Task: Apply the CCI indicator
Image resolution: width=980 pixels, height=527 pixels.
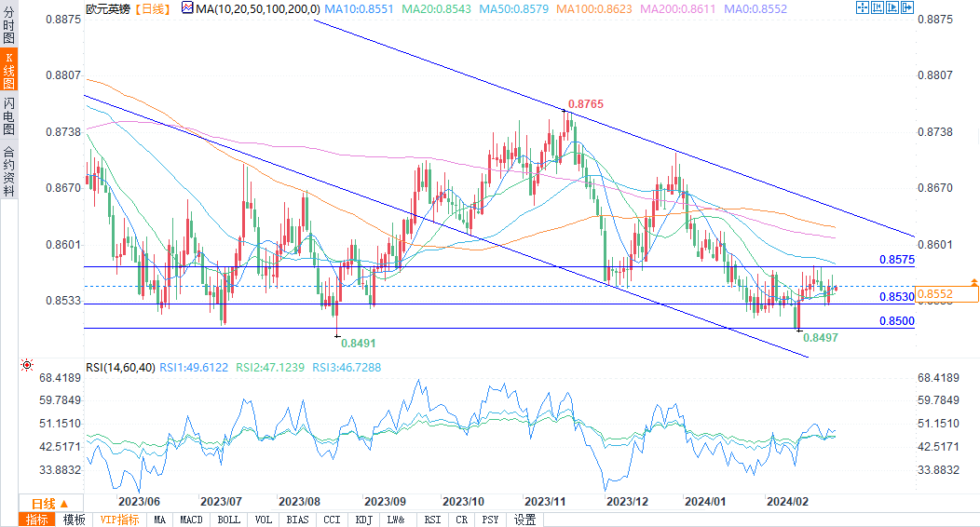Action: pos(332,520)
